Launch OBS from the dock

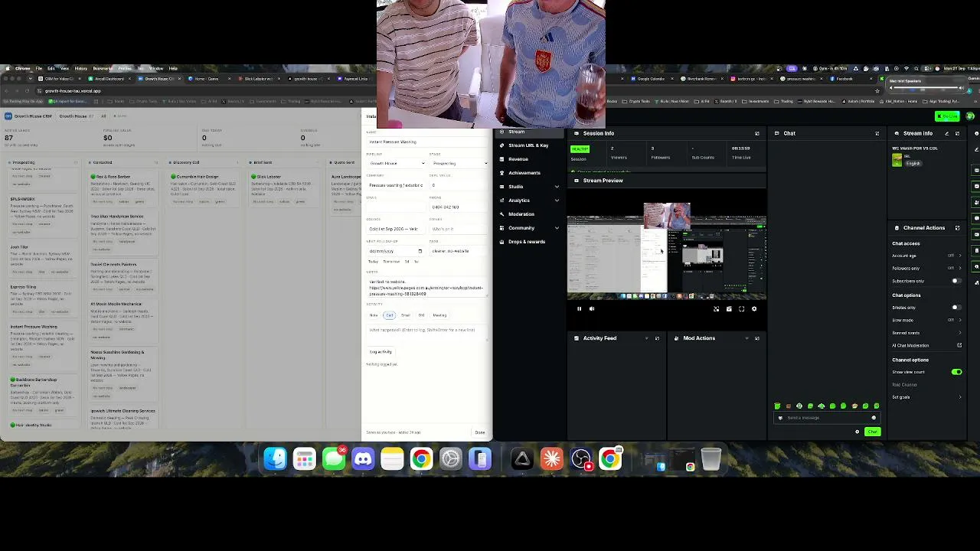point(581,459)
